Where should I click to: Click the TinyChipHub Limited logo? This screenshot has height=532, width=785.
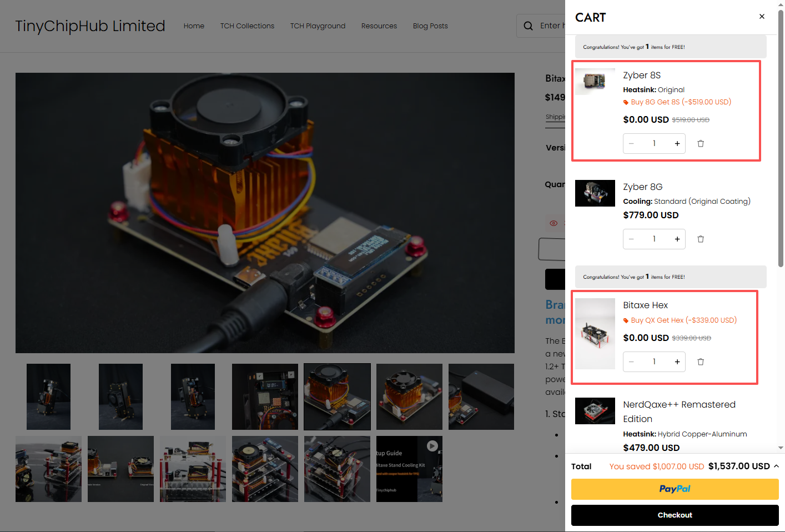90,26
